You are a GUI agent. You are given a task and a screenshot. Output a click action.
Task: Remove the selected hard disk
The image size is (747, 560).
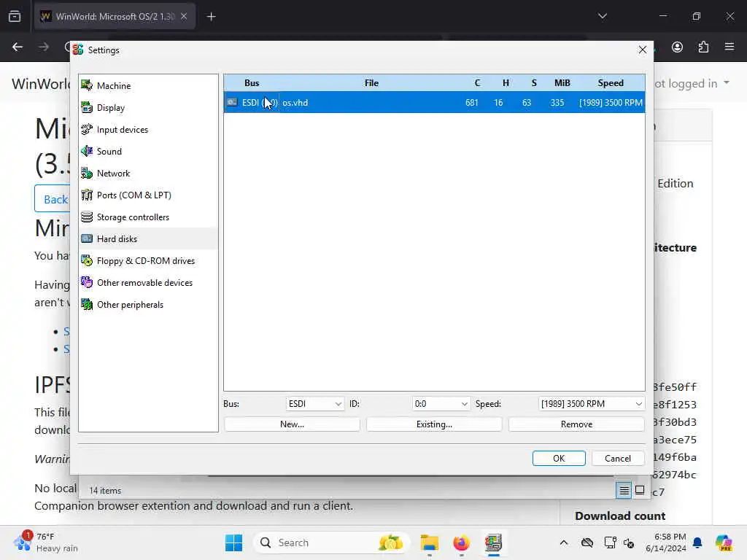[576, 424]
